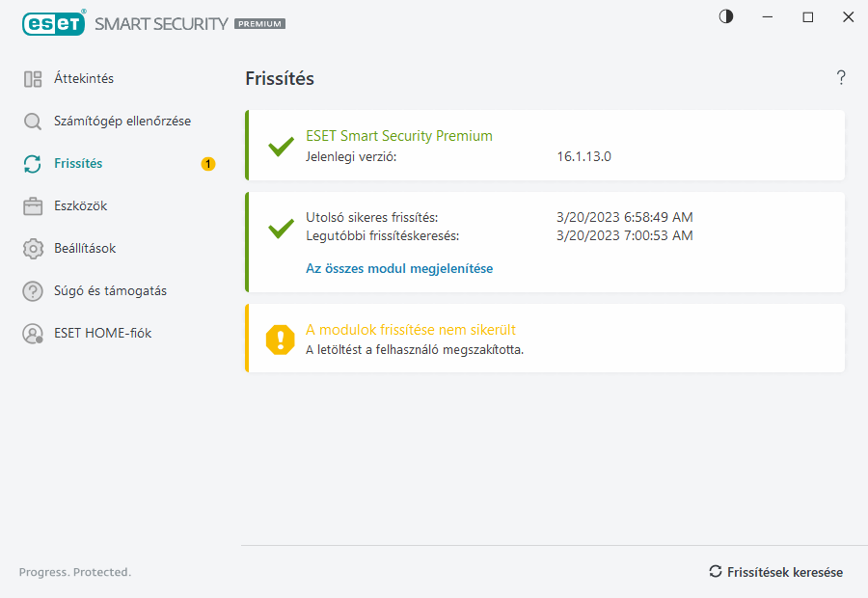This screenshot has height=598, width=868.
Task: Click the ESET logo in title bar
Action: (54, 23)
